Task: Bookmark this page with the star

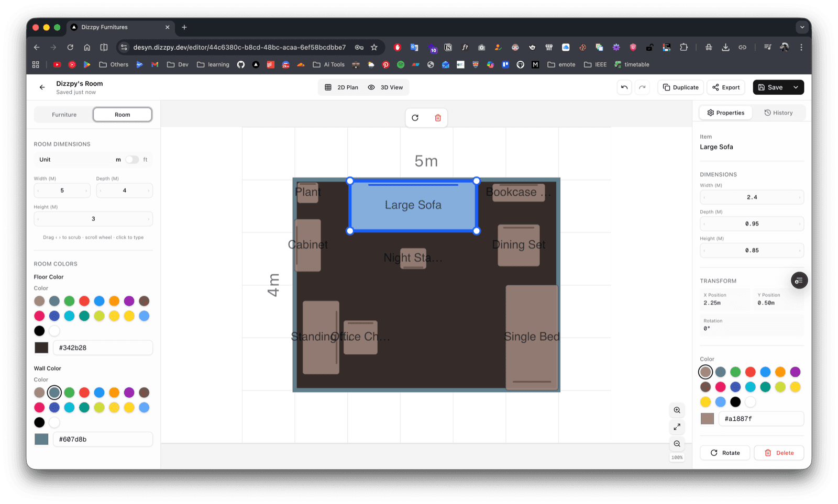Action: tap(374, 47)
